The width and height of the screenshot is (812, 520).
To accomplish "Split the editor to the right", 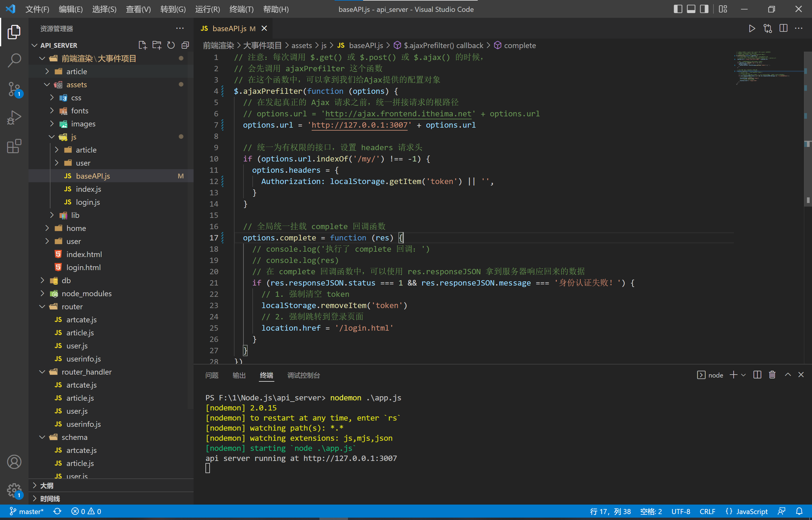I will (x=783, y=28).
